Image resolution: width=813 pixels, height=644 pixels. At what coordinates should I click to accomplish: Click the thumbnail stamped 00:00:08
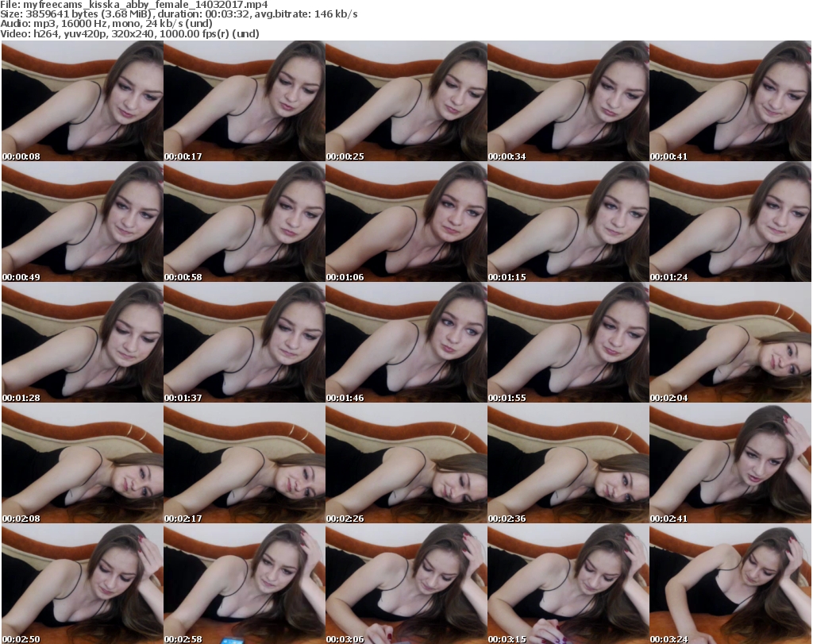click(83, 101)
